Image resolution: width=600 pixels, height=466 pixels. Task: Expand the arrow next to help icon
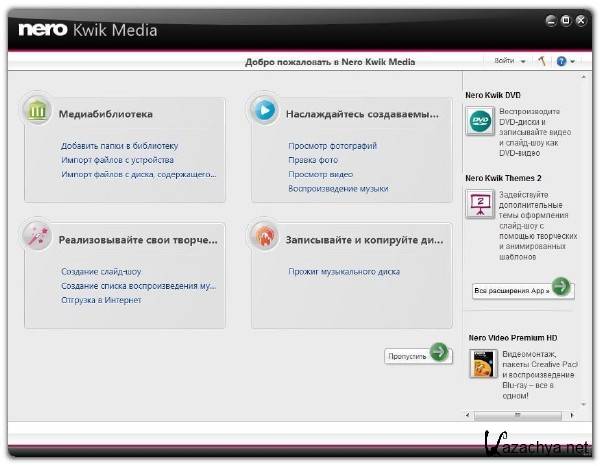click(x=572, y=61)
